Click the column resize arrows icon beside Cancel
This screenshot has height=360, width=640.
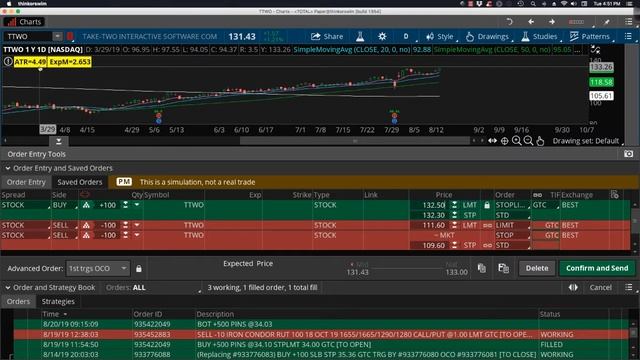573,288
